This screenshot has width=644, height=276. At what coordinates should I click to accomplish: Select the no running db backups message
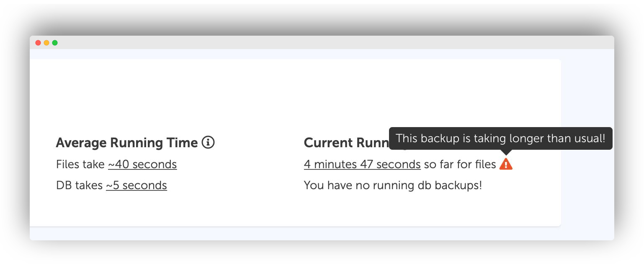pyautogui.click(x=393, y=185)
